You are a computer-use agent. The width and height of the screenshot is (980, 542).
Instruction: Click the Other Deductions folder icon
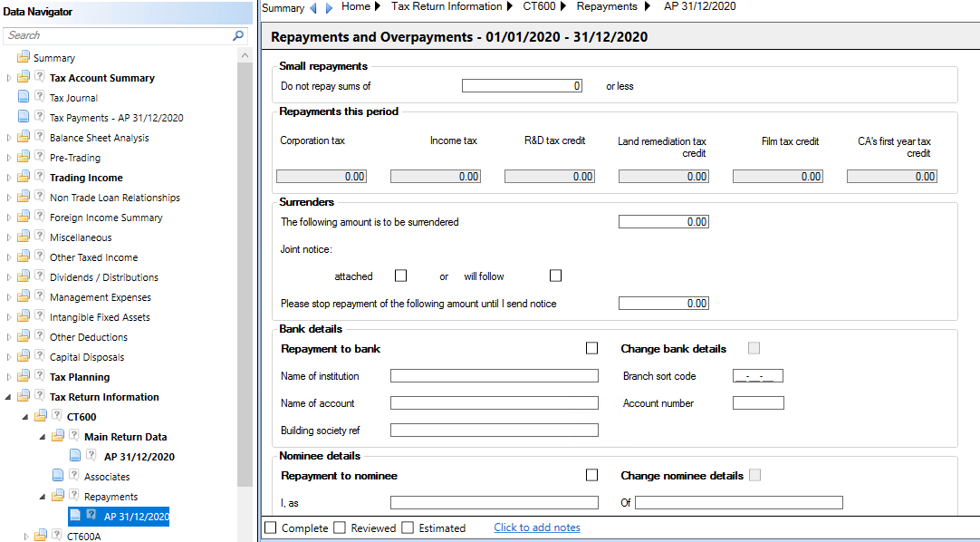click(x=24, y=337)
